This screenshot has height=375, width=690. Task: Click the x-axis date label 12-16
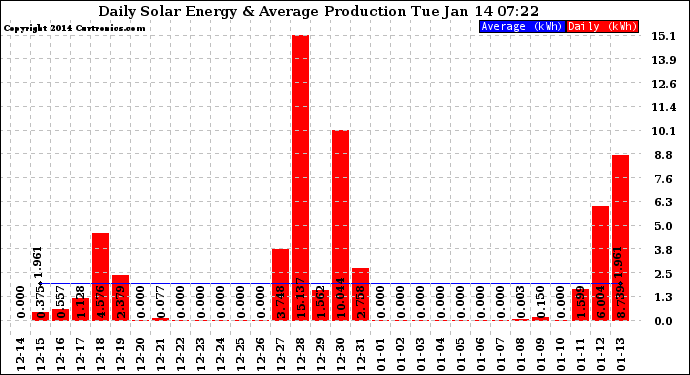coord(60,355)
